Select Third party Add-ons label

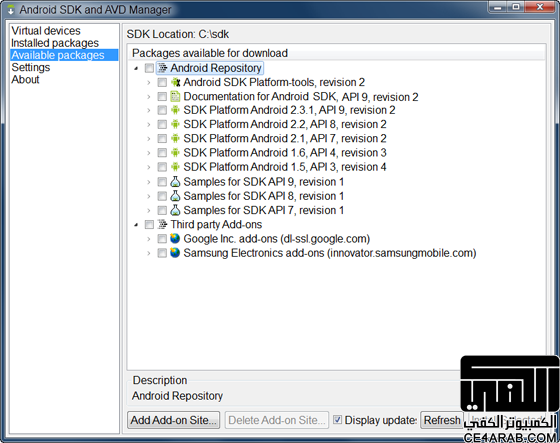click(216, 224)
